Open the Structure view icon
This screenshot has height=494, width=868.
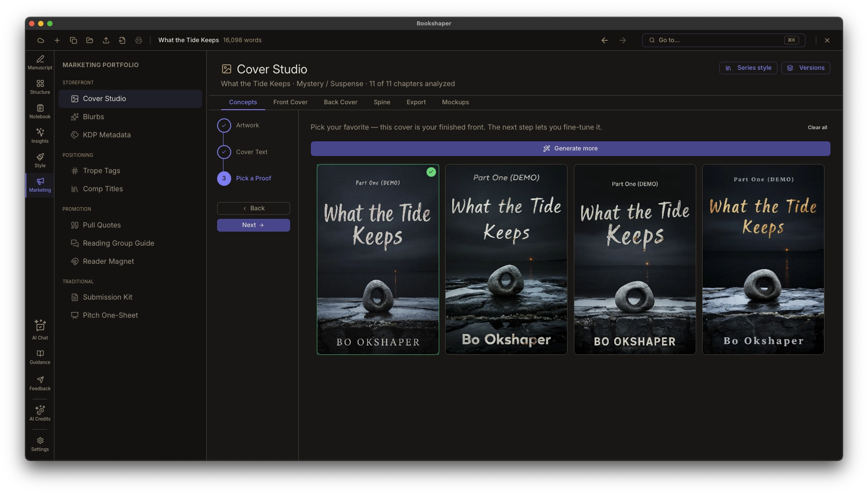click(40, 87)
